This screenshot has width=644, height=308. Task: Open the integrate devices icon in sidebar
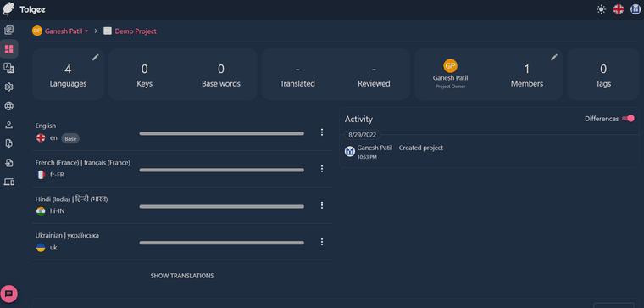(8, 182)
